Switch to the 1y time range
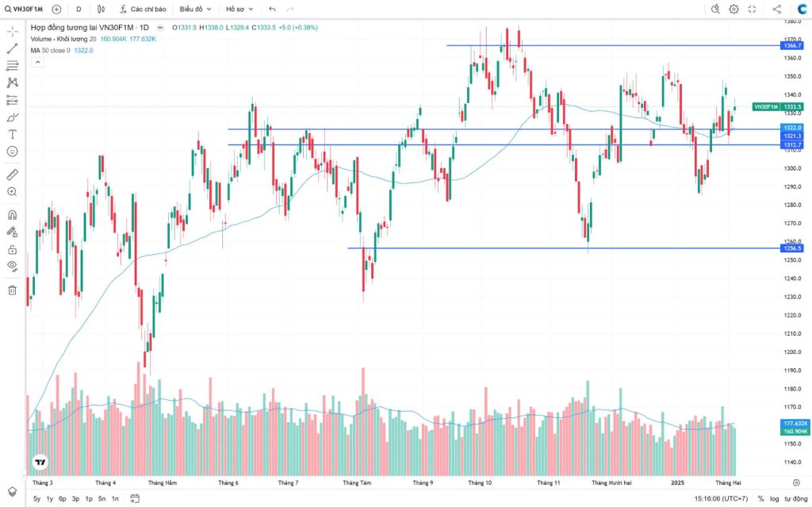The width and height of the screenshot is (812, 507). [x=50, y=498]
